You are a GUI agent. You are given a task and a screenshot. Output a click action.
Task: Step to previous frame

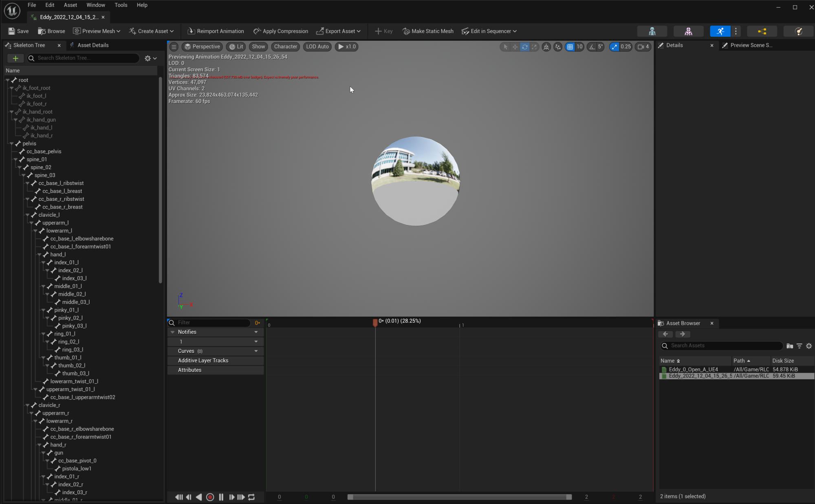tap(189, 497)
